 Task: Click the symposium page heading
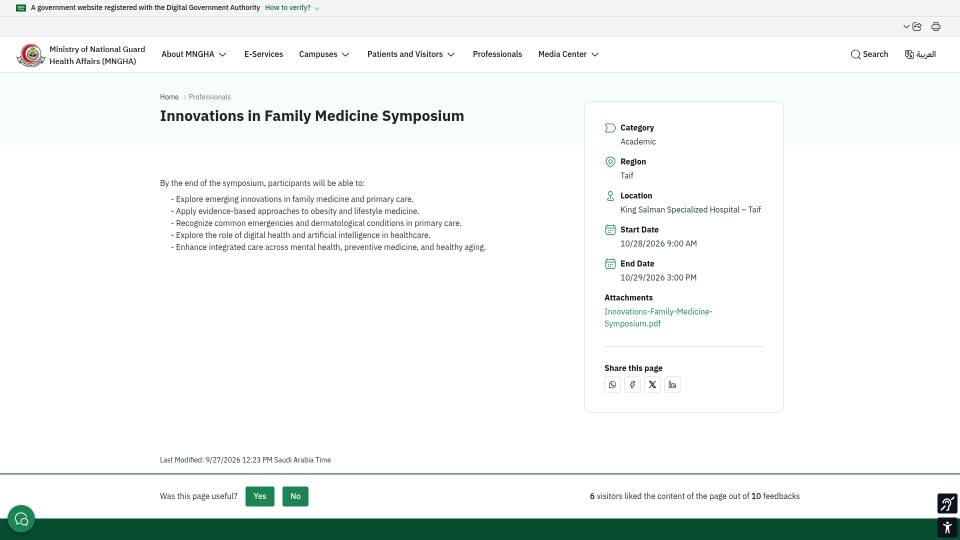coord(312,116)
